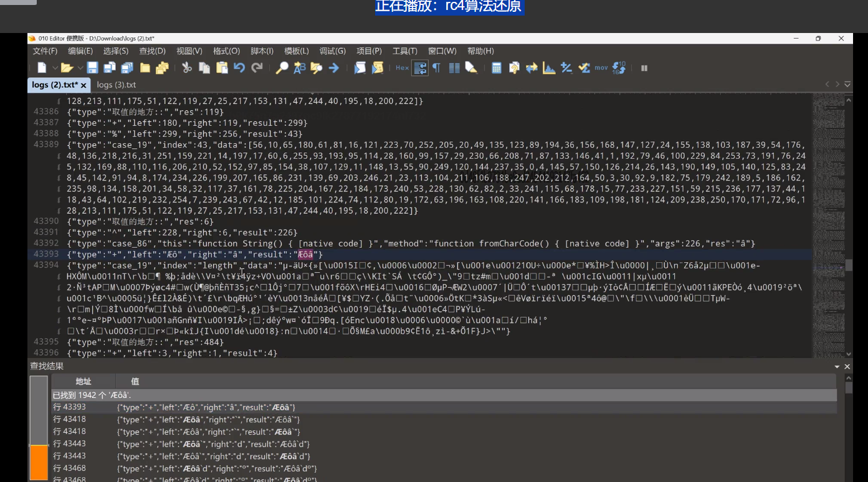The height and width of the screenshot is (482, 868).
Task: Close the 查找结果 panel
Action: click(847, 367)
